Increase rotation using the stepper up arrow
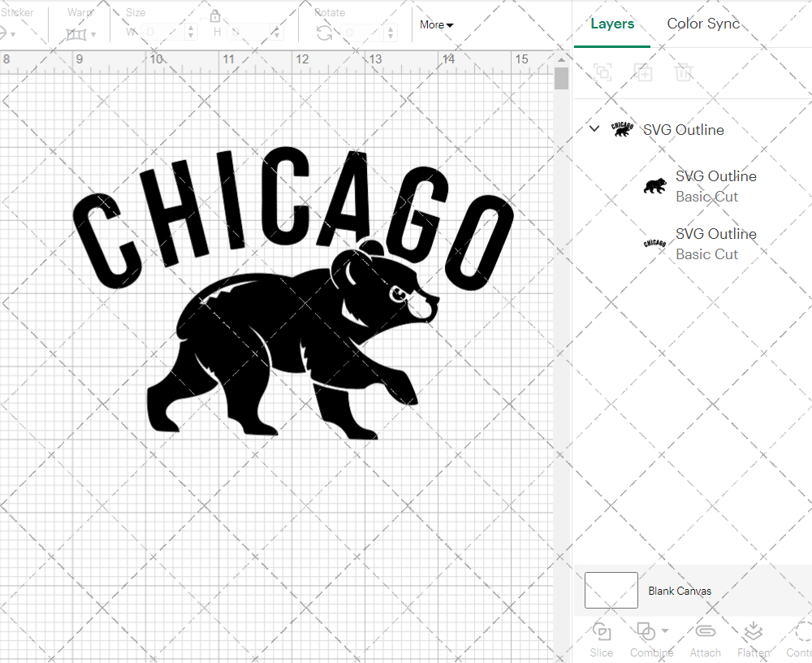This screenshot has width=812, height=663. click(x=391, y=28)
